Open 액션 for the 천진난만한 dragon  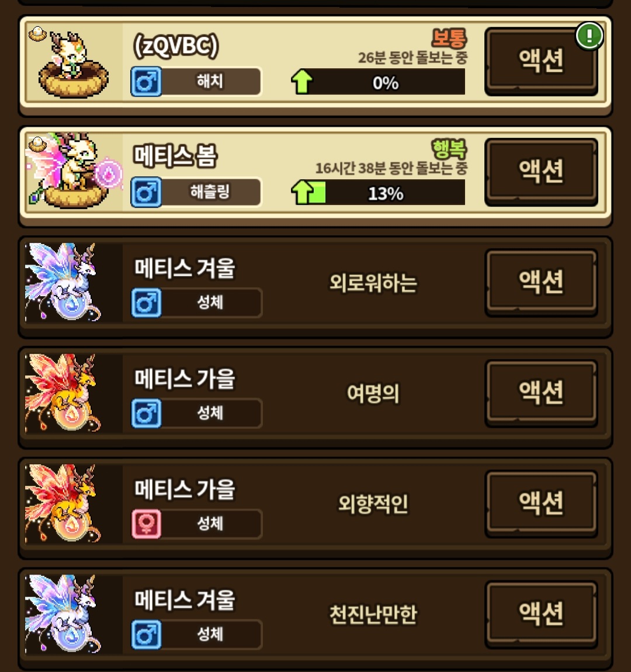541,614
